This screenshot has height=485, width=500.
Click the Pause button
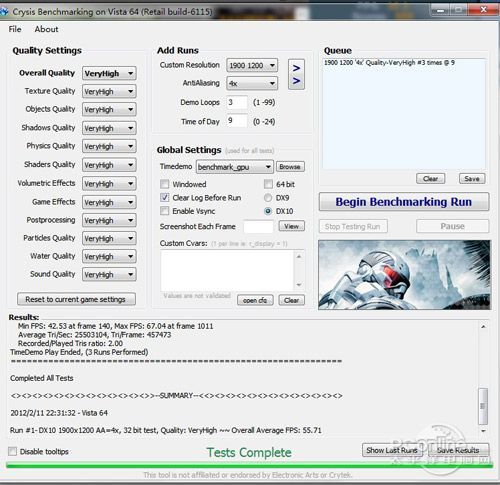point(452,226)
